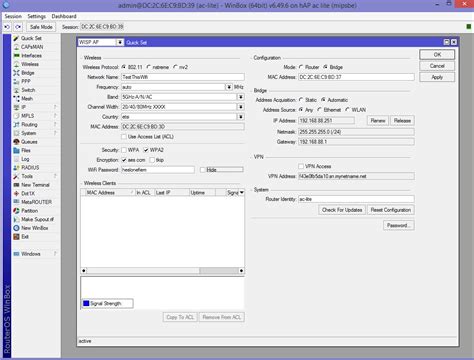Click the Signal Strength blue swatch
Image resolution: width=474 pixels, height=360 pixels.
(x=86, y=303)
